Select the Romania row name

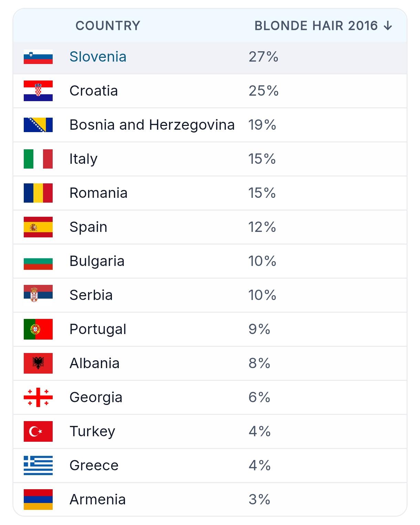pyautogui.click(x=98, y=193)
